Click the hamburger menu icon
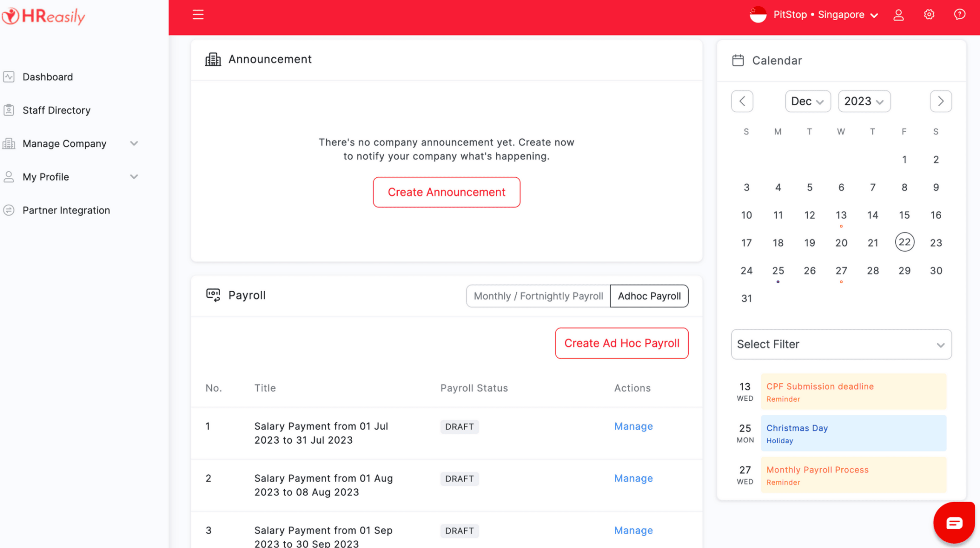Image resolution: width=980 pixels, height=548 pixels. point(198,14)
